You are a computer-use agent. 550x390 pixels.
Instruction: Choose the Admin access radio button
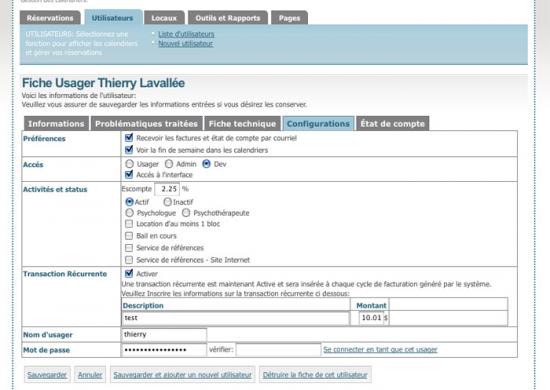tap(169, 164)
